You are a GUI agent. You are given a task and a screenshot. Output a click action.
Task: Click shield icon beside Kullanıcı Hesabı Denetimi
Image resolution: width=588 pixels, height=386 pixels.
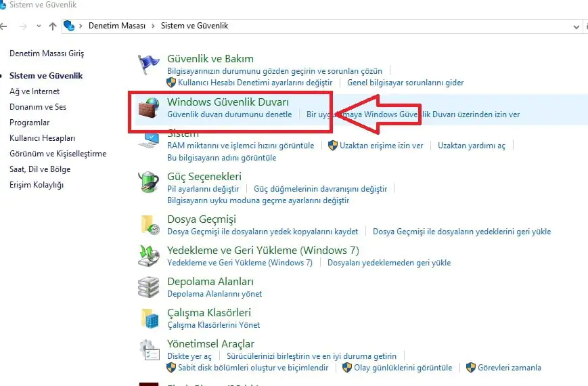(171, 82)
